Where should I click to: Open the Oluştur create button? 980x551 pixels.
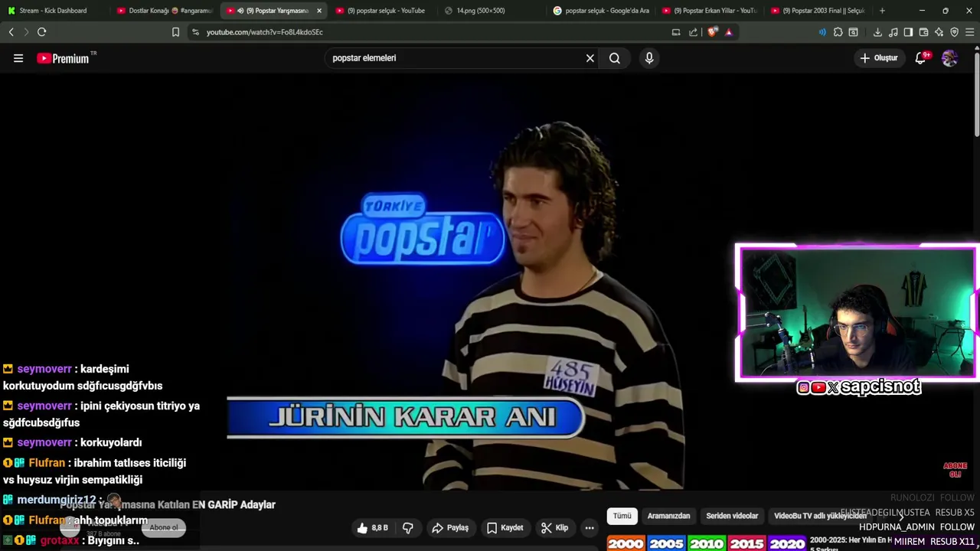pyautogui.click(x=878, y=58)
